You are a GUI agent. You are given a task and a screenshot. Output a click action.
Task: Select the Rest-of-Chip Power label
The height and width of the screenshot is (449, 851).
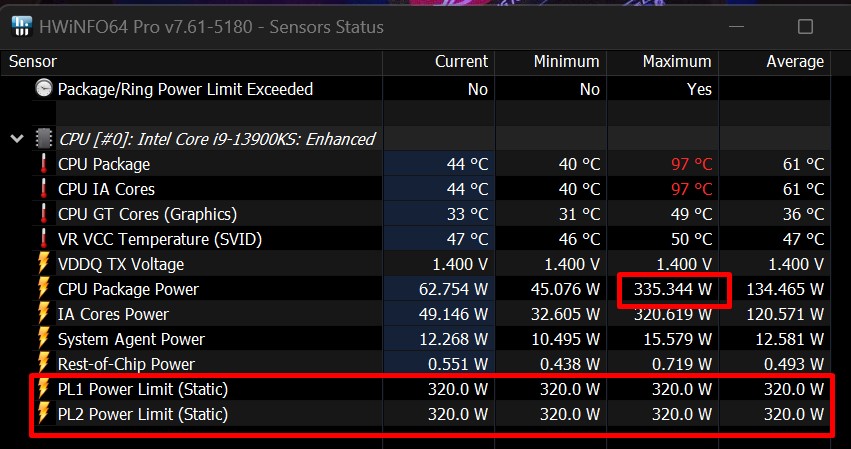point(126,364)
